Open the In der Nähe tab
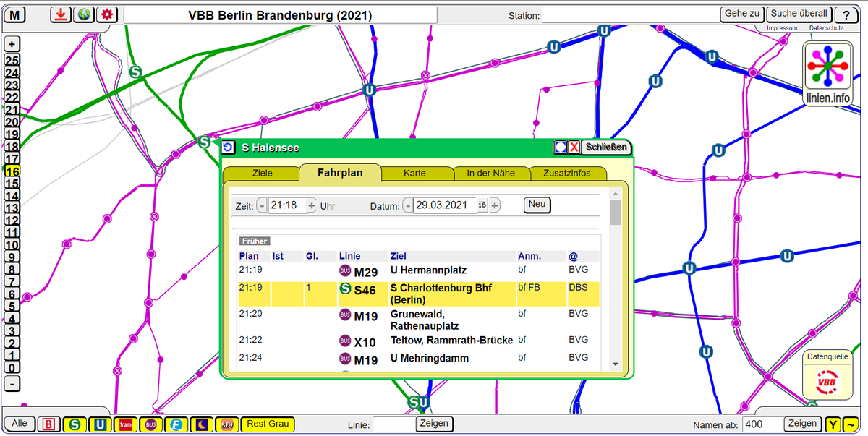Image resolution: width=868 pixels, height=436 pixels. point(491,174)
